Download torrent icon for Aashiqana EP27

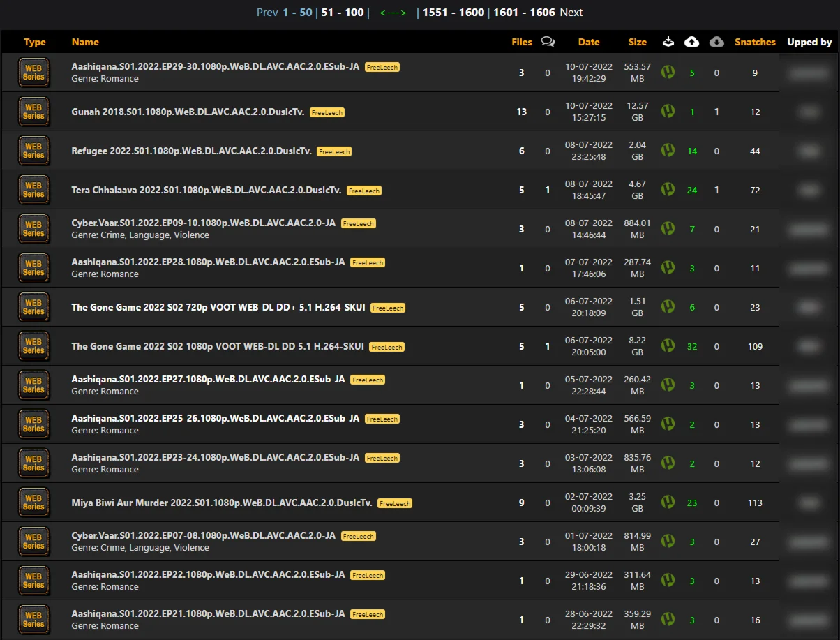click(x=668, y=385)
